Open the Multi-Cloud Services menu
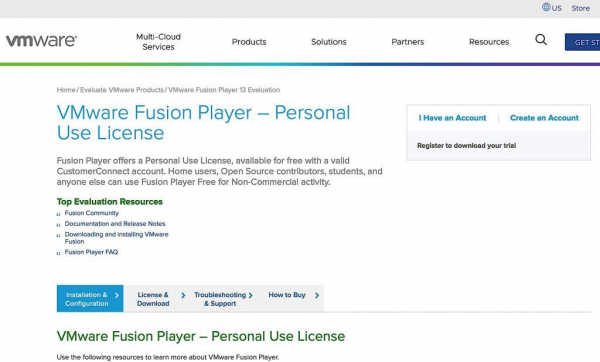Screen dimensions: 600x362 [158, 42]
